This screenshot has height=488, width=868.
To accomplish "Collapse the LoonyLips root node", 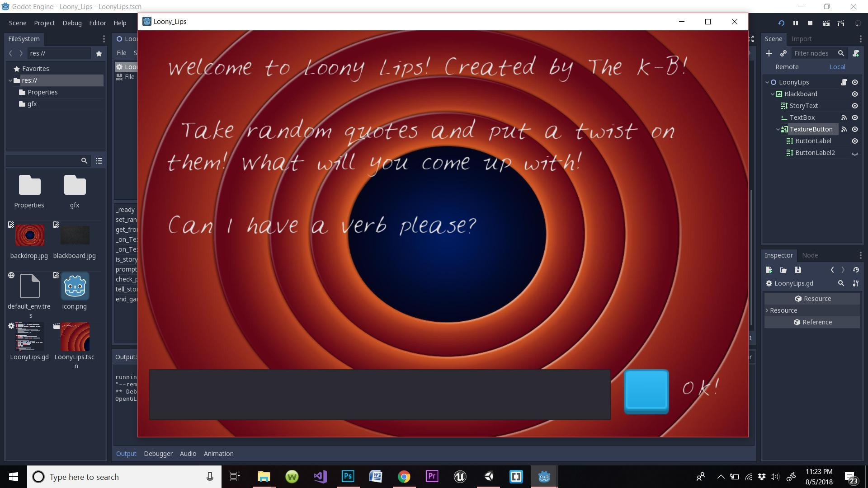I will click(x=767, y=82).
